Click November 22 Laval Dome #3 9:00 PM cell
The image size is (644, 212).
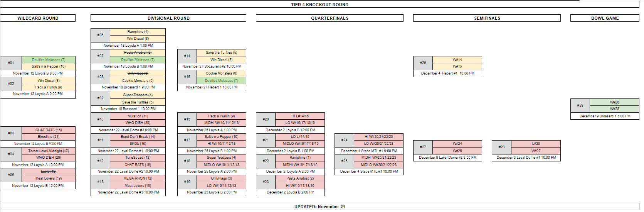[128, 130]
